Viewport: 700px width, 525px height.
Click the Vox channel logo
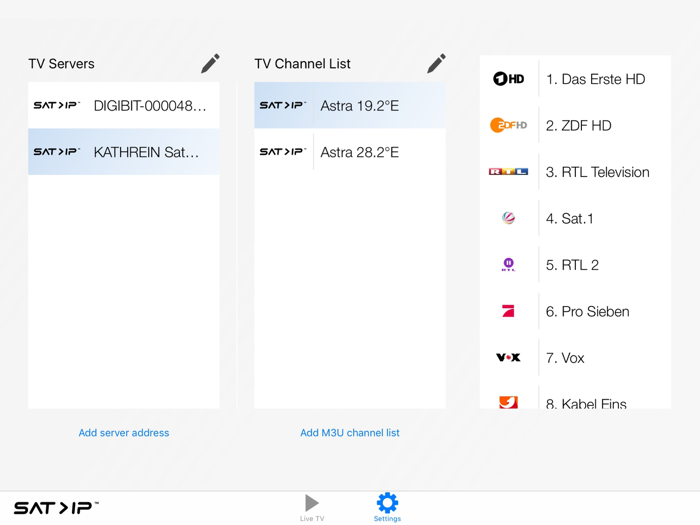[x=508, y=358]
